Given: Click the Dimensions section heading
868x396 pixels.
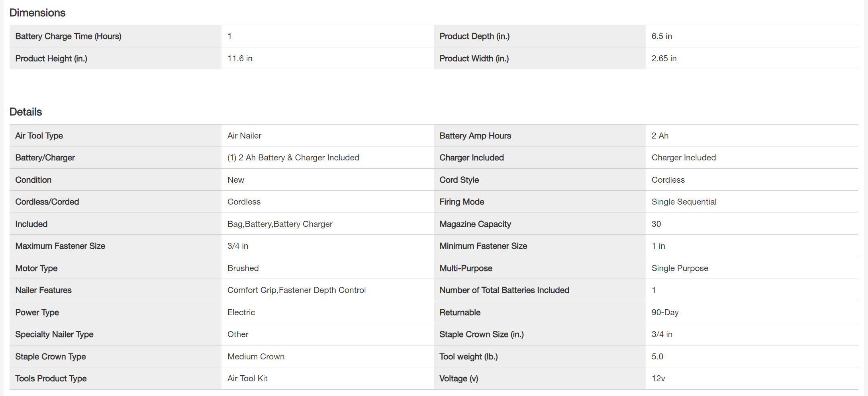Looking at the screenshot, I should click(x=37, y=13).
